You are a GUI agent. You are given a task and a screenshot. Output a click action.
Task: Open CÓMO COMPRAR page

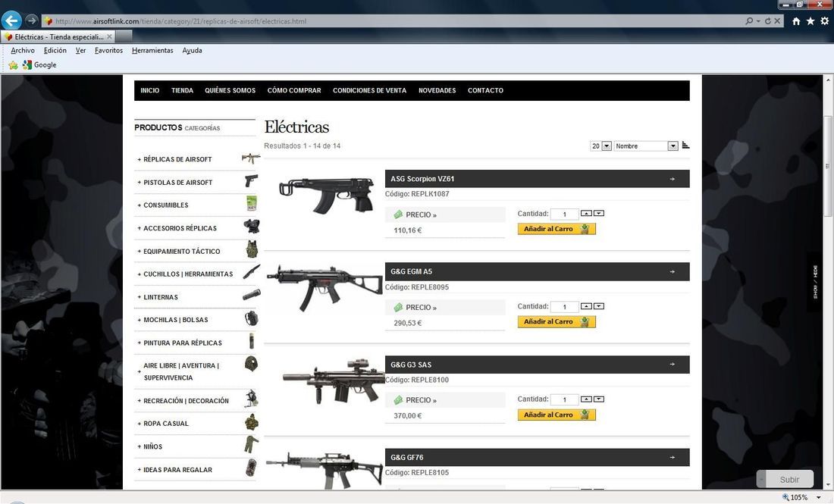click(x=294, y=90)
